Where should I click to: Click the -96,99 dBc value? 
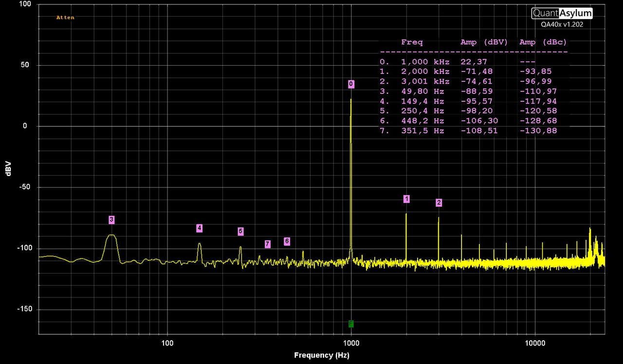(536, 81)
